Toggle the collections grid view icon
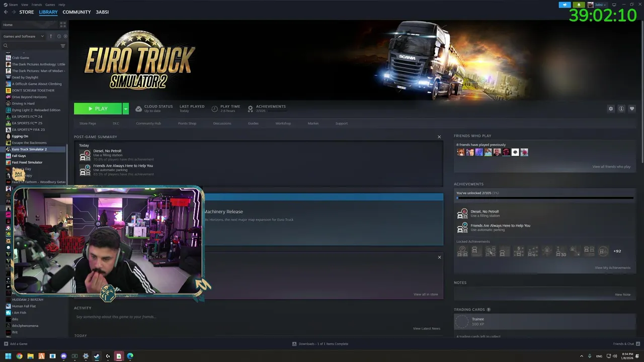This screenshot has width=644, height=362. pyautogui.click(x=63, y=24)
